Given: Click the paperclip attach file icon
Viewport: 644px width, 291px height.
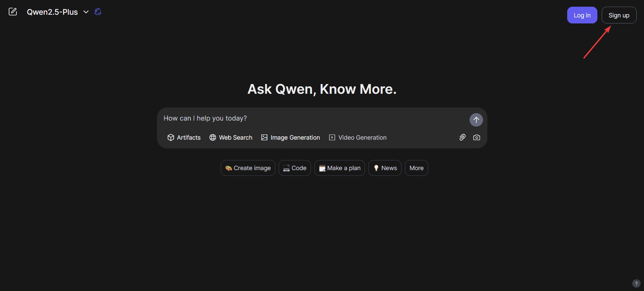Looking at the screenshot, I should click(462, 137).
